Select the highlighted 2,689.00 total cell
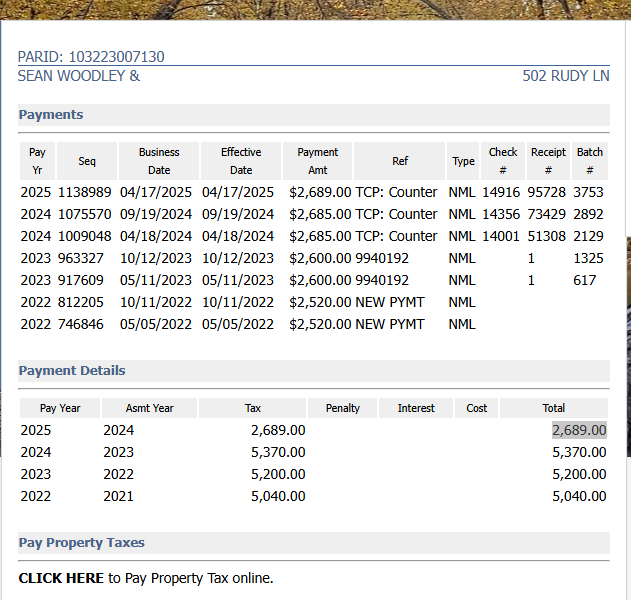The width and height of the screenshot is (631, 600). [x=579, y=430]
